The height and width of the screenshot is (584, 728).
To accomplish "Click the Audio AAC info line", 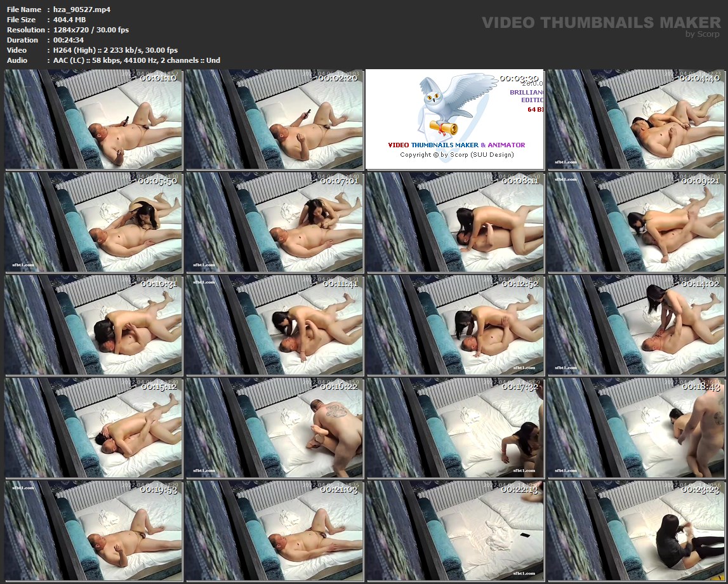I will (x=136, y=60).
